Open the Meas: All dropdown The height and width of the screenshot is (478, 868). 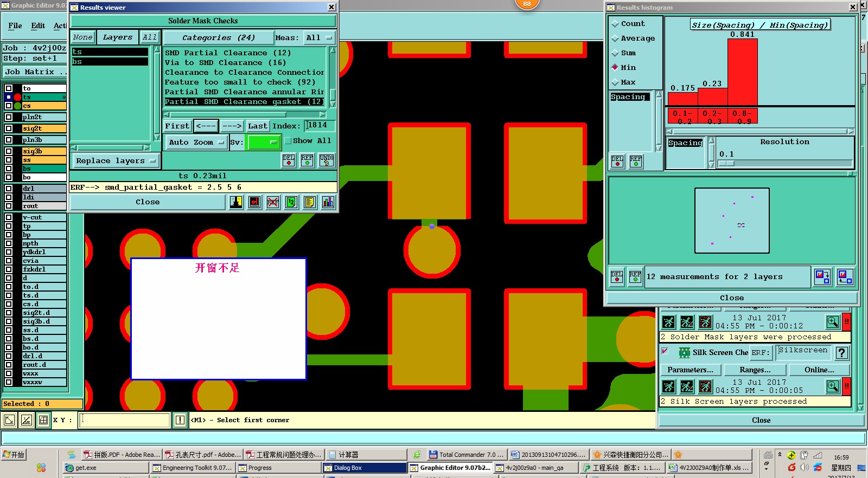[x=319, y=38]
